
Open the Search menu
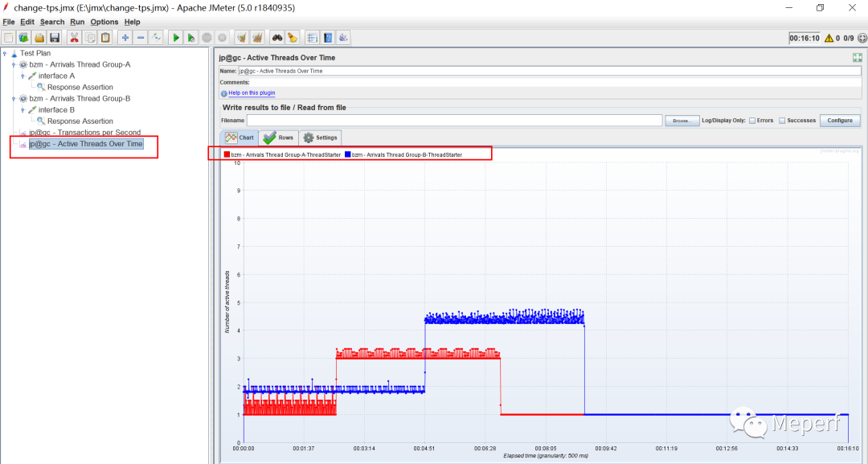pyautogui.click(x=52, y=23)
